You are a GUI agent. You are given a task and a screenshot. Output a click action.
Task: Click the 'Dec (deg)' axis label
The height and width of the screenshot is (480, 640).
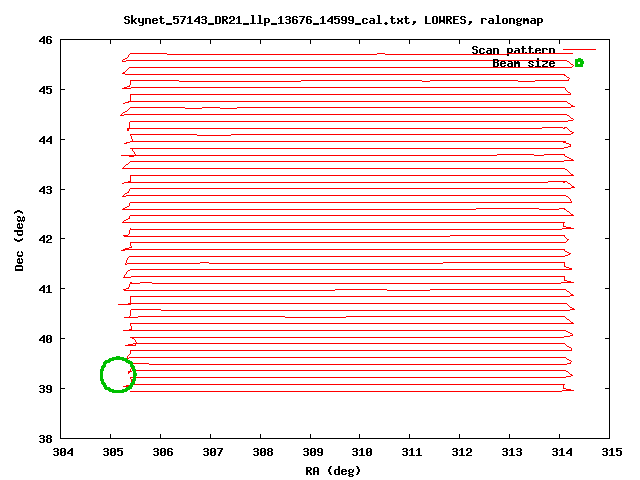(19, 240)
